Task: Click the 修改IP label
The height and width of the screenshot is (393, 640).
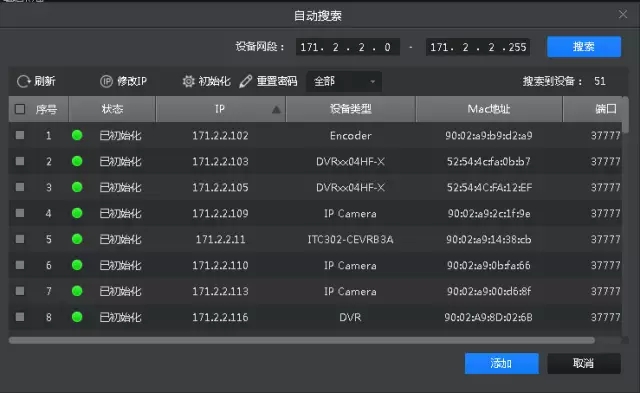Action: pyautogui.click(x=132, y=81)
